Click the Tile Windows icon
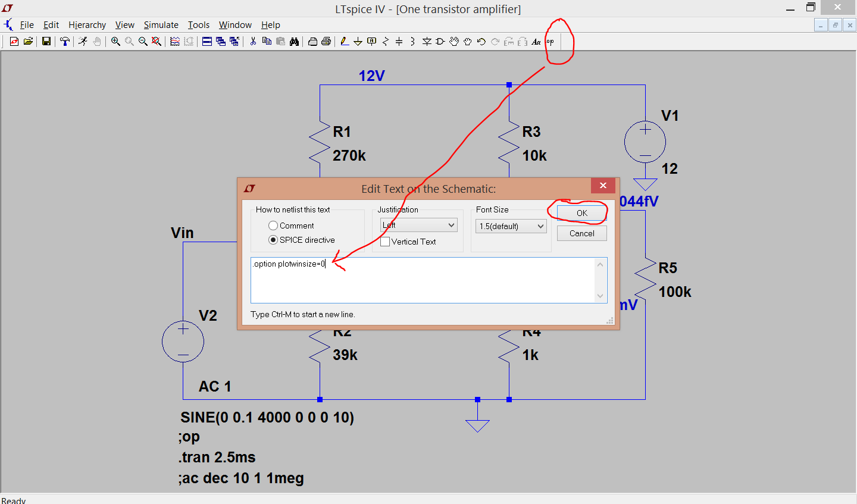The image size is (857, 504). (207, 42)
